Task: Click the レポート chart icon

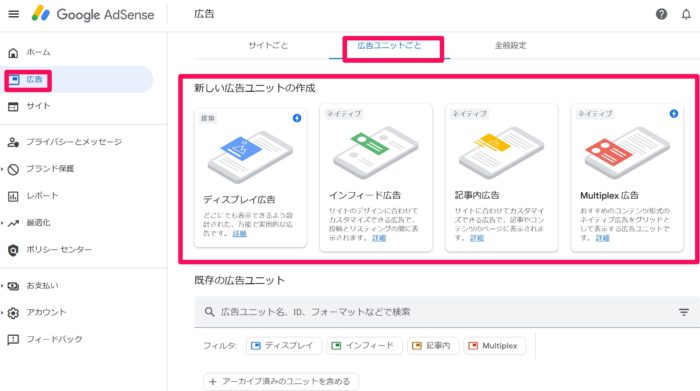Action: (x=13, y=196)
